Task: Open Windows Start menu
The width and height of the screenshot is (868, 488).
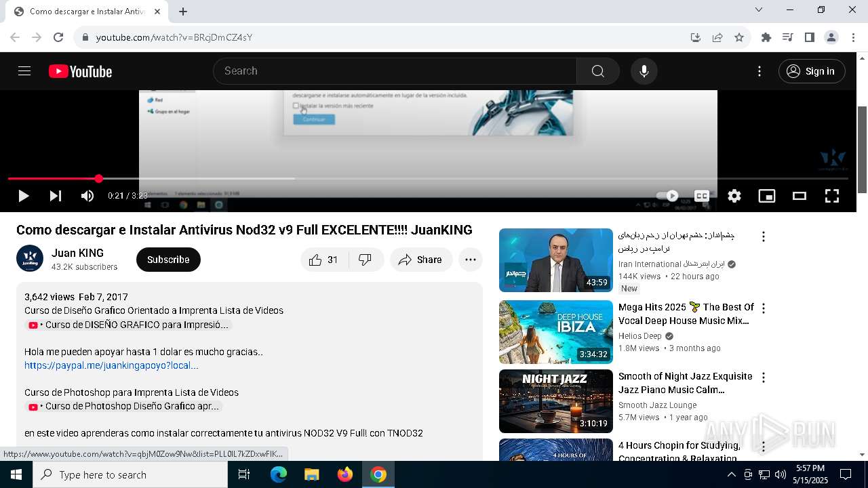Action: (16, 474)
